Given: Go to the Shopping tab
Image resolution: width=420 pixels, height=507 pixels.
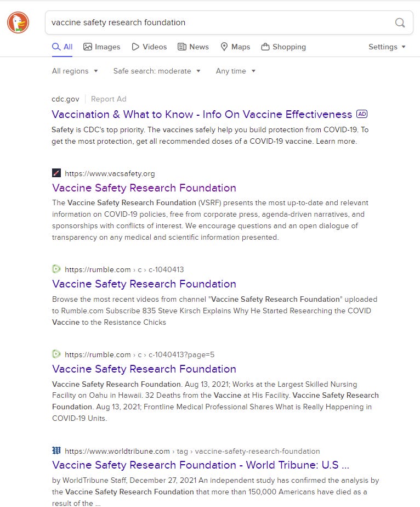Looking at the screenshot, I should click(283, 47).
